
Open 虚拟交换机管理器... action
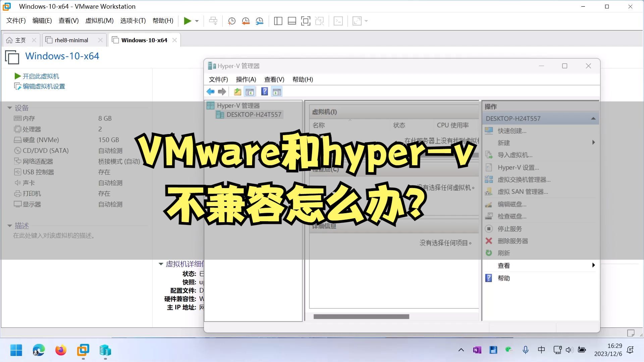(x=524, y=180)
